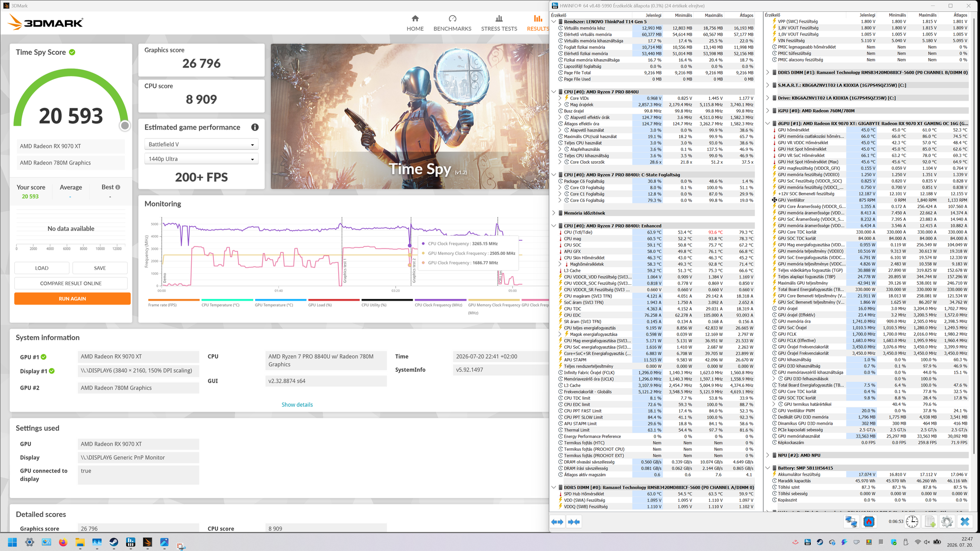Click the Results bar icon in 3DMark
980x551 pixels.
coord(538,18)
